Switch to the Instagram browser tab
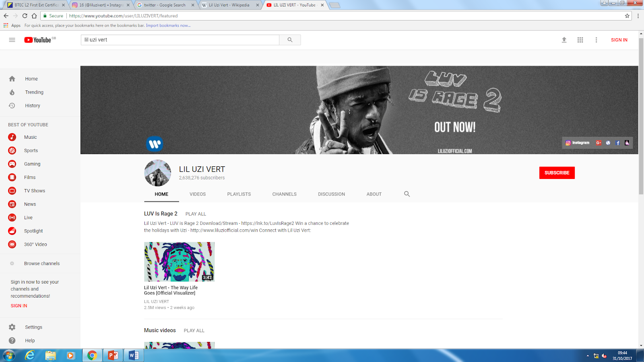 (101, 5)
